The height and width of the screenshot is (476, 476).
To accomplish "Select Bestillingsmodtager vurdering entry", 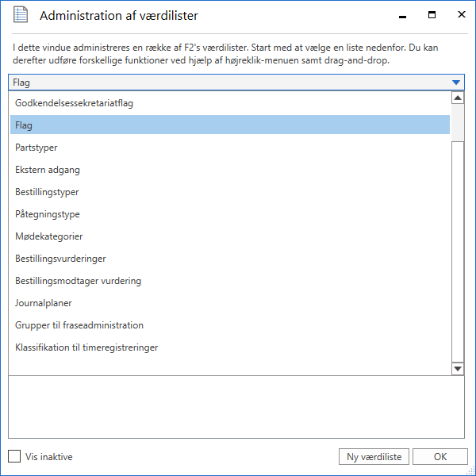I will tap(78, 281).
